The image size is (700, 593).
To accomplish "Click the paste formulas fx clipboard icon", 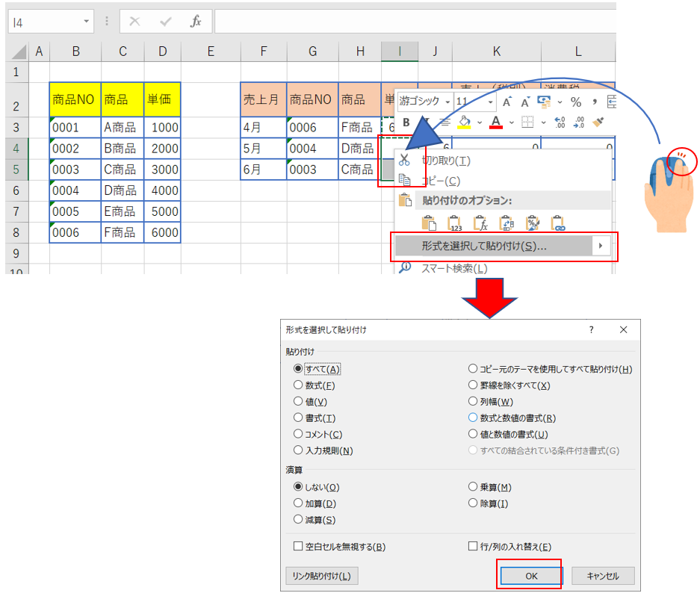I will [480, 223].
